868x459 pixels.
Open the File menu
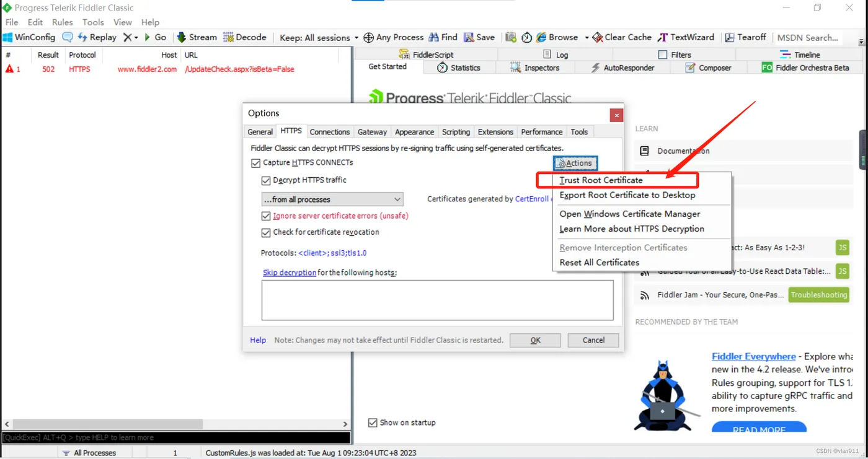[12, 22]
